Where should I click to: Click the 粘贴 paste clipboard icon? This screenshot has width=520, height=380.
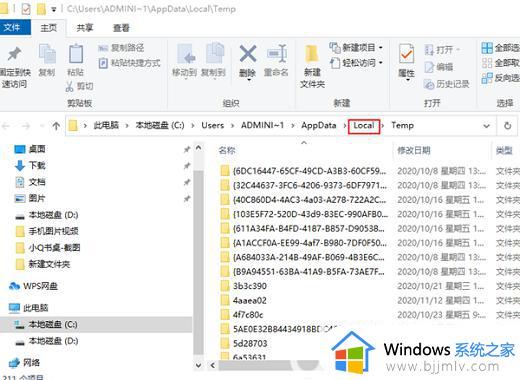(x=76, y=54)
